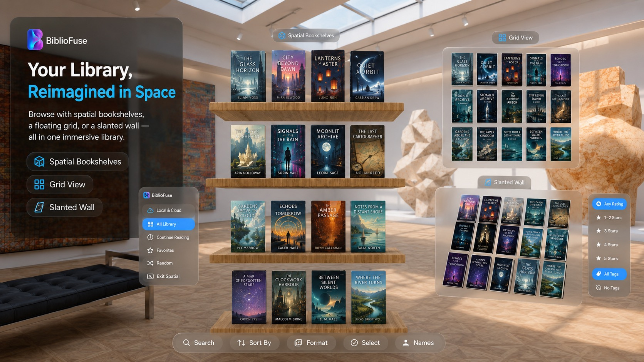Filter by 4 Stars rating

click(609, 245)
